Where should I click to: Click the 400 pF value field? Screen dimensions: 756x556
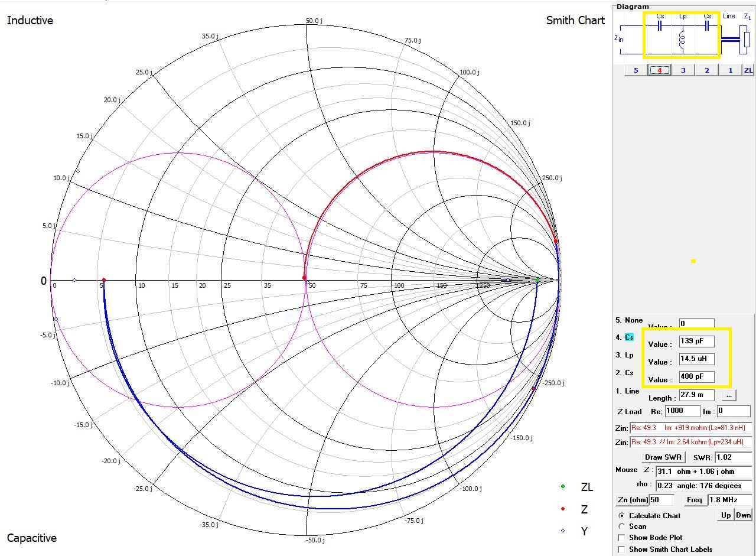[x=696, y=377]
